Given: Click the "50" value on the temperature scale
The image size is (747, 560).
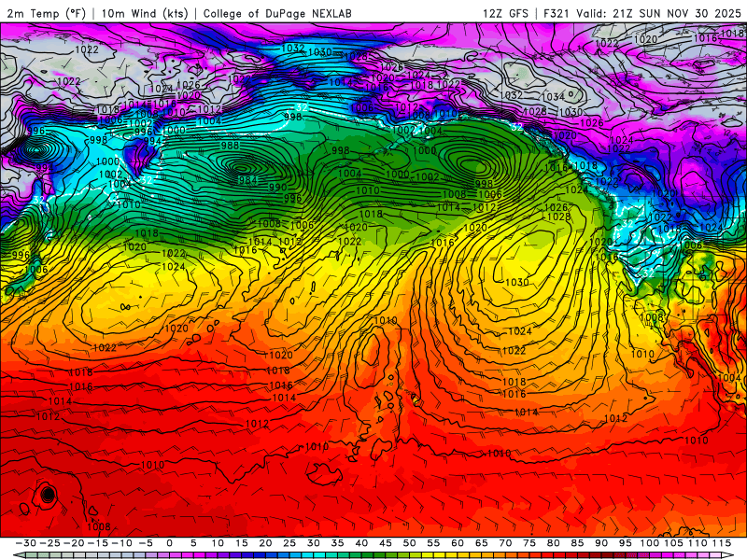Looking at the screenshot, I should (409, 543).
